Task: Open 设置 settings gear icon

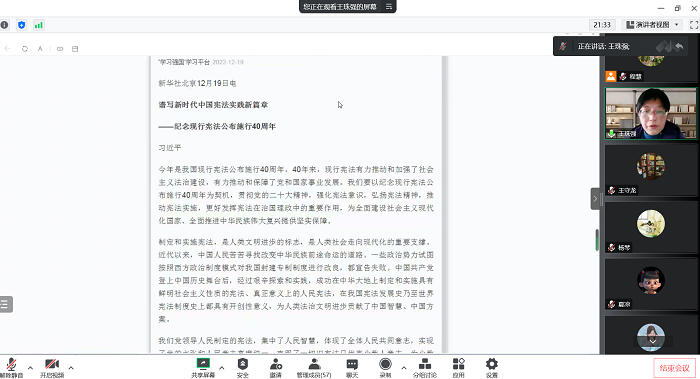Action: [492, 368]
